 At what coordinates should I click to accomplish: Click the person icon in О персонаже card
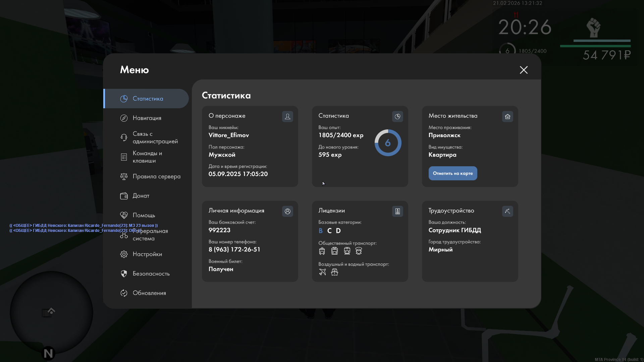(x=287, y=116)
